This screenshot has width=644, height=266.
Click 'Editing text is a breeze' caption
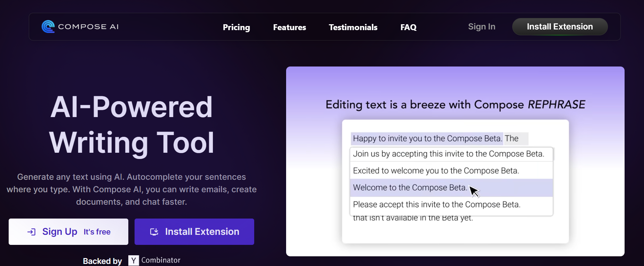tap(455, 105)
